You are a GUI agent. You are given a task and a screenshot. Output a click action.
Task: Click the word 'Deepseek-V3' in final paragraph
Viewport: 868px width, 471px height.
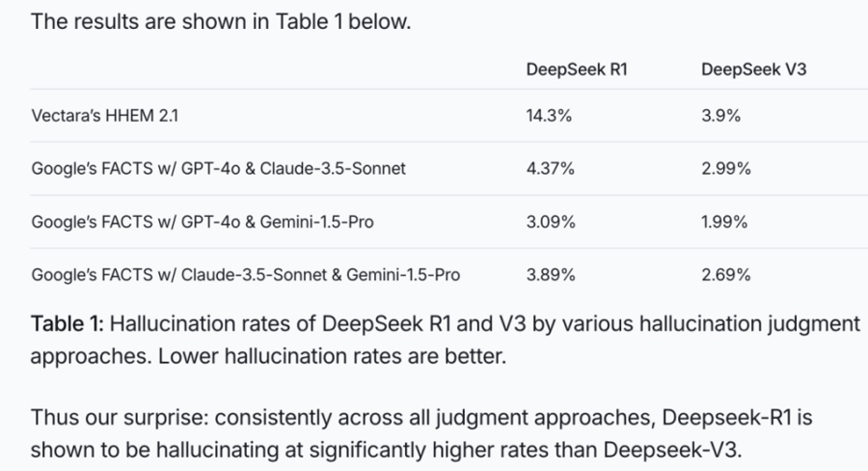click(x=672, y=450)
